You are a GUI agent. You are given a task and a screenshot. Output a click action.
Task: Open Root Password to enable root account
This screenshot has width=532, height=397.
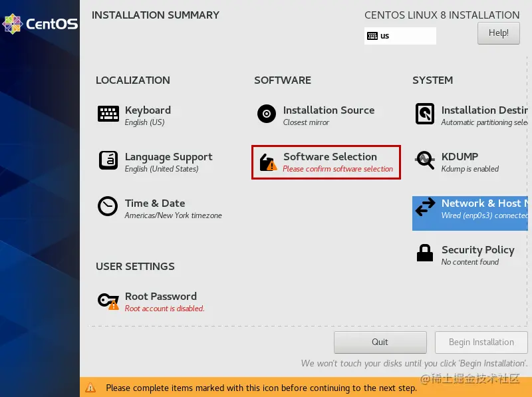160,296
